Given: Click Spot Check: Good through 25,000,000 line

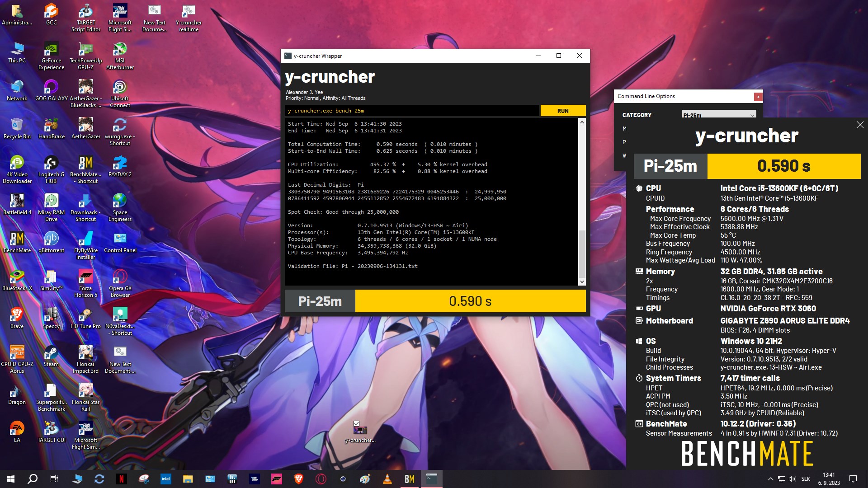Looking at the screenshot, I should coord(343,212).
